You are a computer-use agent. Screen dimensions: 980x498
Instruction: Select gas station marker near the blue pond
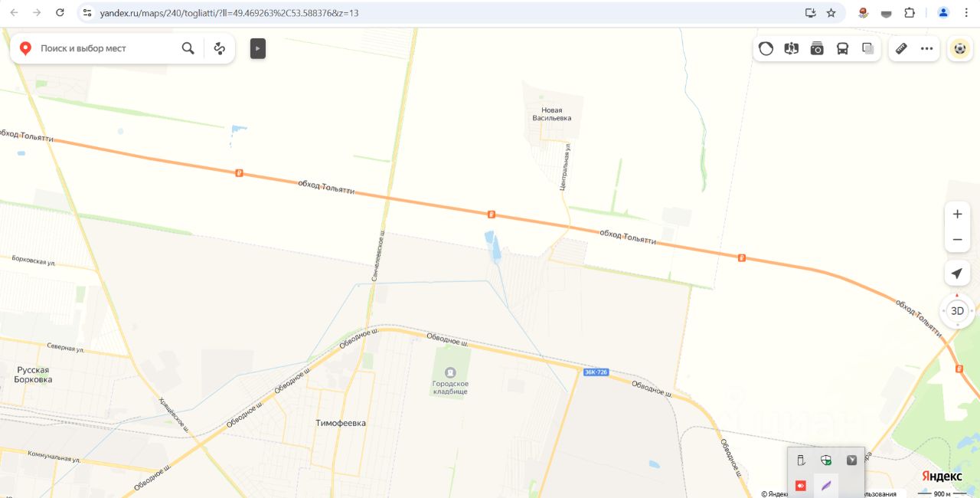[x=492, y=215]
